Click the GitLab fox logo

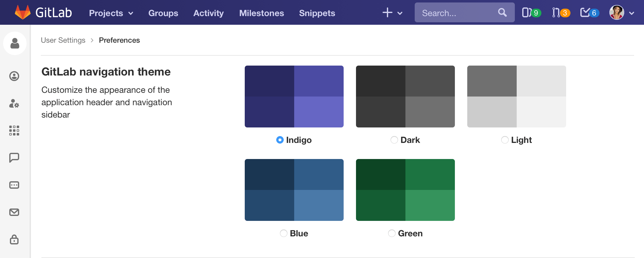[23, 12]
